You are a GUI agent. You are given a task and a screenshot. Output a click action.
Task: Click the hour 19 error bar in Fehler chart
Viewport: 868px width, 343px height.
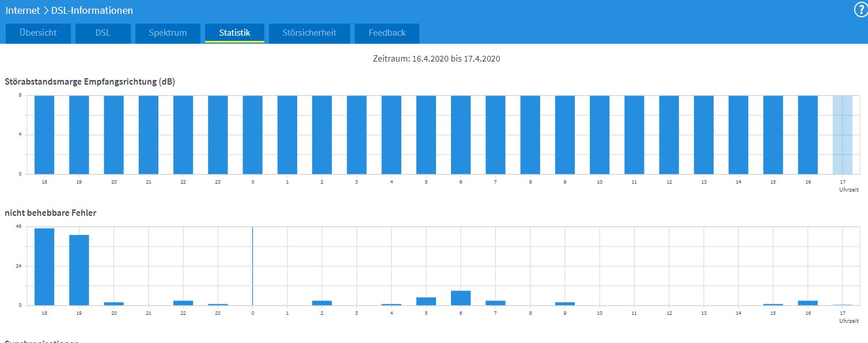(79, 270)
